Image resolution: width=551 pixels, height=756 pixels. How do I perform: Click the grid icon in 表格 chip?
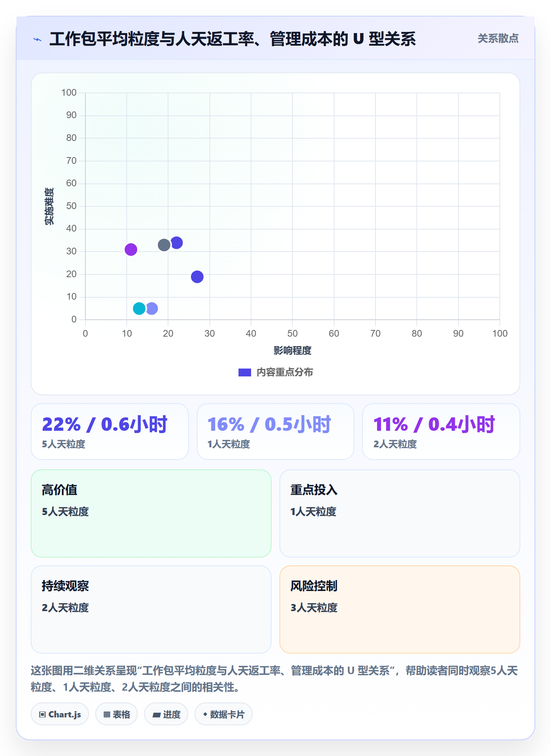click(x=107, y=715)
